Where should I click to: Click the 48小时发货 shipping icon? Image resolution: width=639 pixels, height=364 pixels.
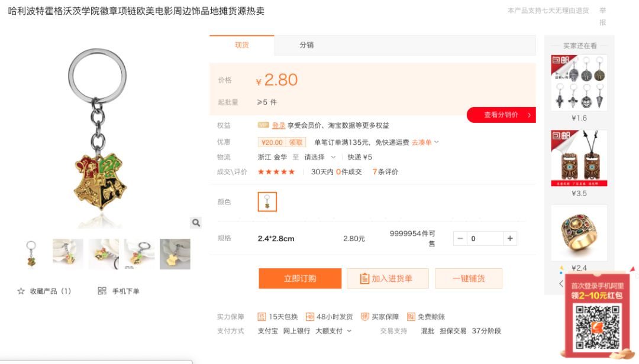point(309,317)
